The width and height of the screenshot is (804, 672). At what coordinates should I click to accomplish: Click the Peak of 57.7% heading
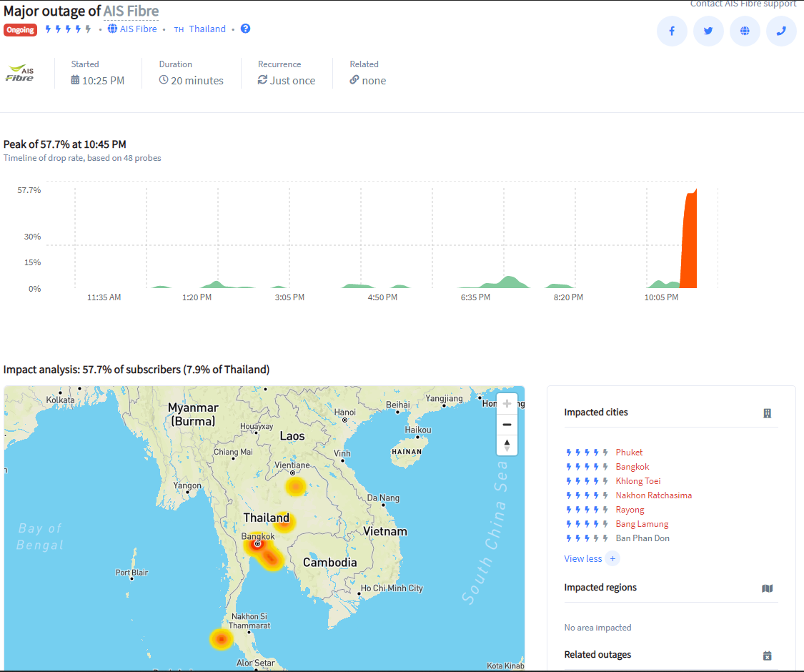pos(64,144)
